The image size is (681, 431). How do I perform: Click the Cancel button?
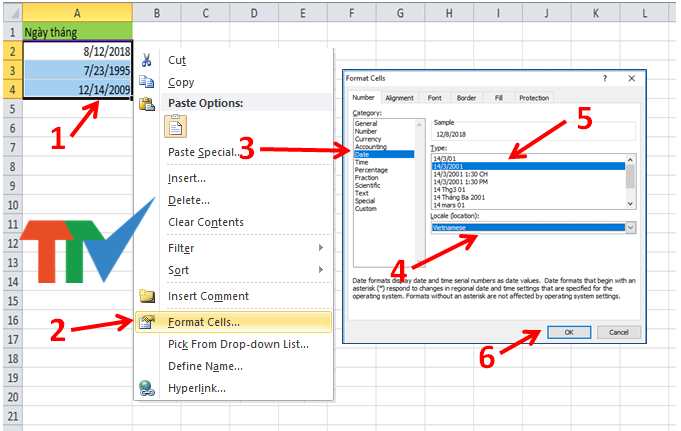618,332
